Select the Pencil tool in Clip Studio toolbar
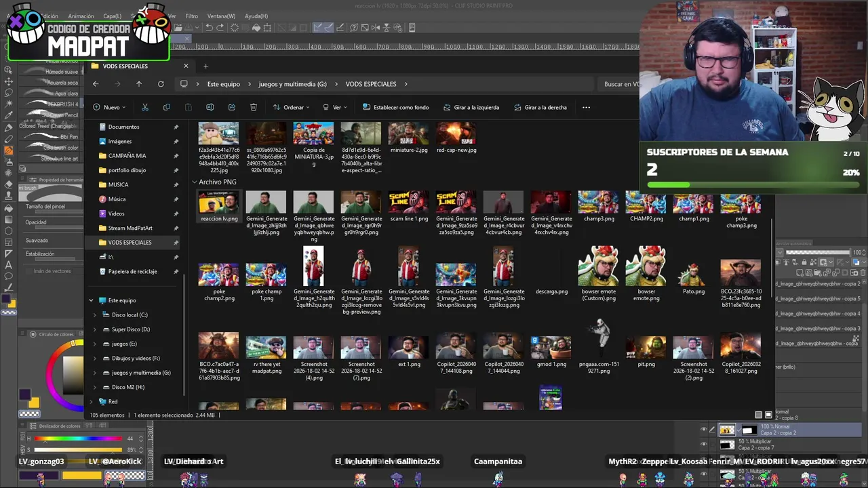 click(x=9, y=139)
